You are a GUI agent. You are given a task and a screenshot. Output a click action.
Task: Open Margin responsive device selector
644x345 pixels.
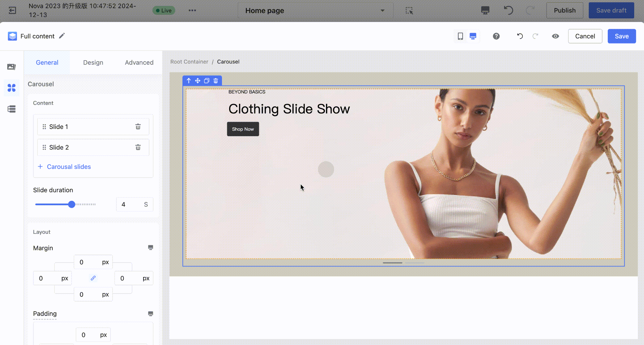150,247
